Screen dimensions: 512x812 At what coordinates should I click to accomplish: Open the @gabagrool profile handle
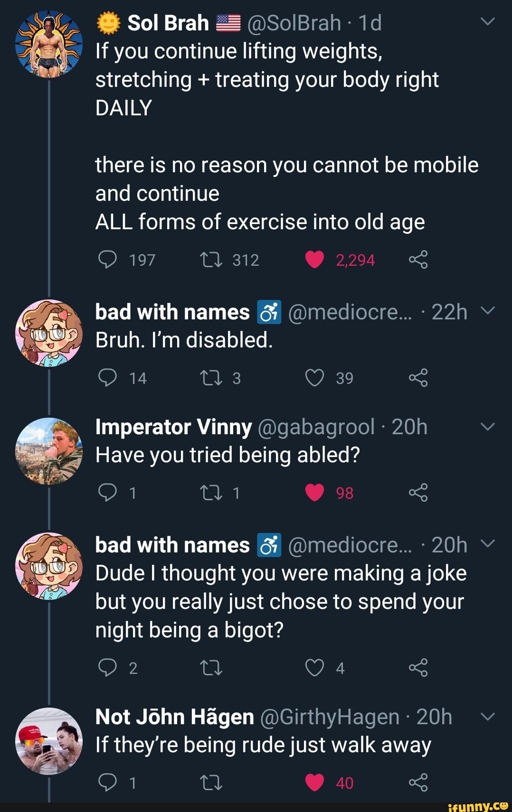pyautogui.click(x=316, y=427)
